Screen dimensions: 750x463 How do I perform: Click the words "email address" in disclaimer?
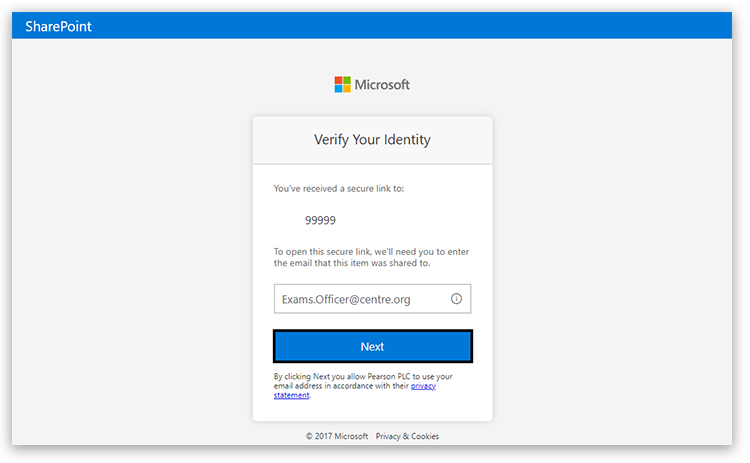pos(298,386)
